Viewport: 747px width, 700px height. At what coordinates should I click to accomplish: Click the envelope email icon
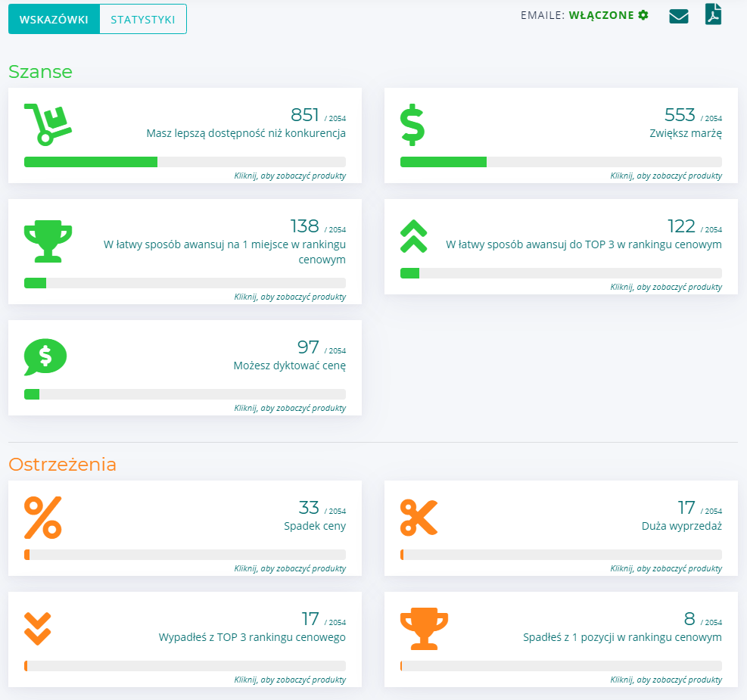(x=678, y=16)
